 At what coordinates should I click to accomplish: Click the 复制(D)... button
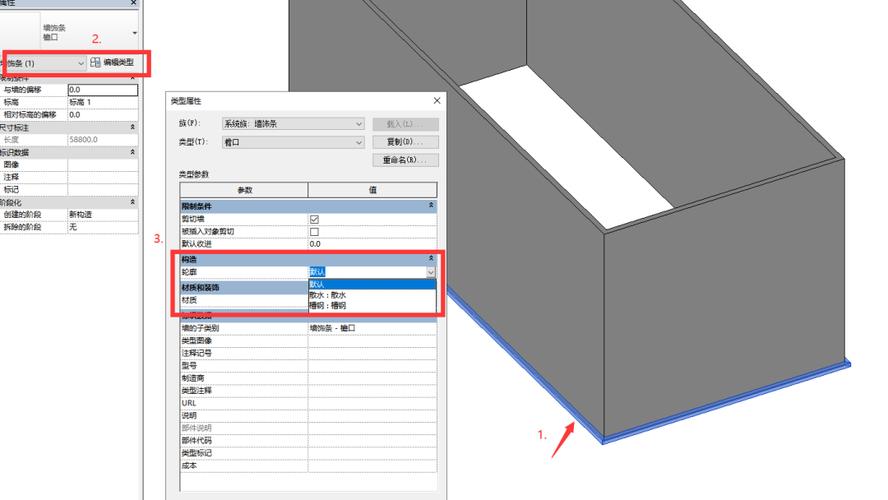coord(405,142)
